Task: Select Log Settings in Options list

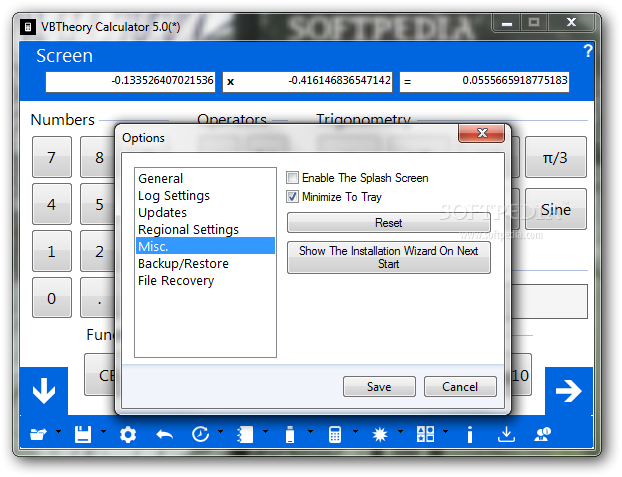Action: click(x=205, y=195)
